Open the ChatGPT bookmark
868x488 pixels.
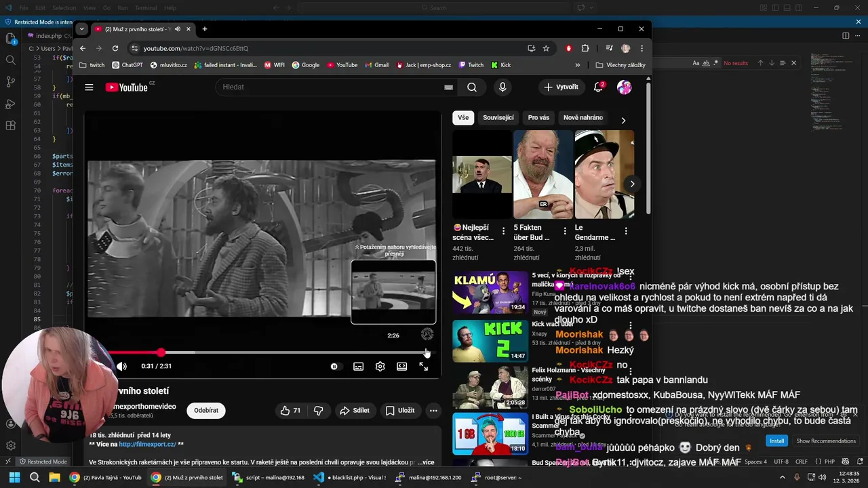tap(127, 65)
